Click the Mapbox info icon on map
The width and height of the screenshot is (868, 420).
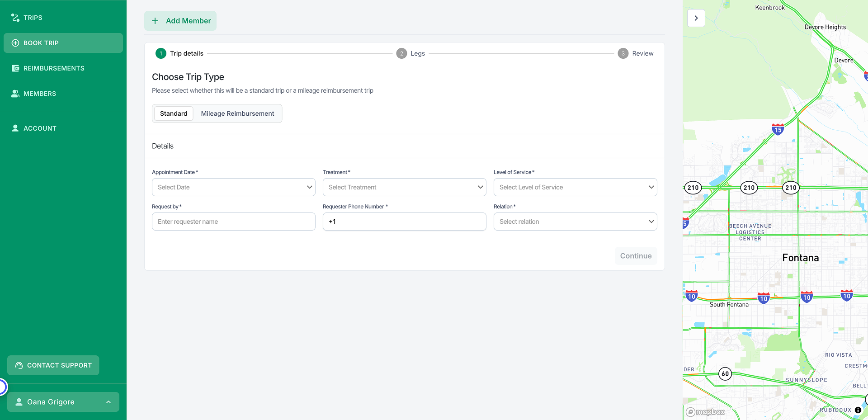[x=858, y=410]
